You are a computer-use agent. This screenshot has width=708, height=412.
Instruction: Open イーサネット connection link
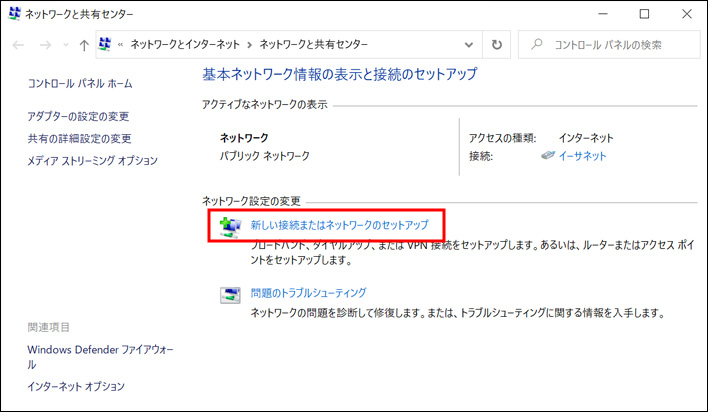coord(582,156)
